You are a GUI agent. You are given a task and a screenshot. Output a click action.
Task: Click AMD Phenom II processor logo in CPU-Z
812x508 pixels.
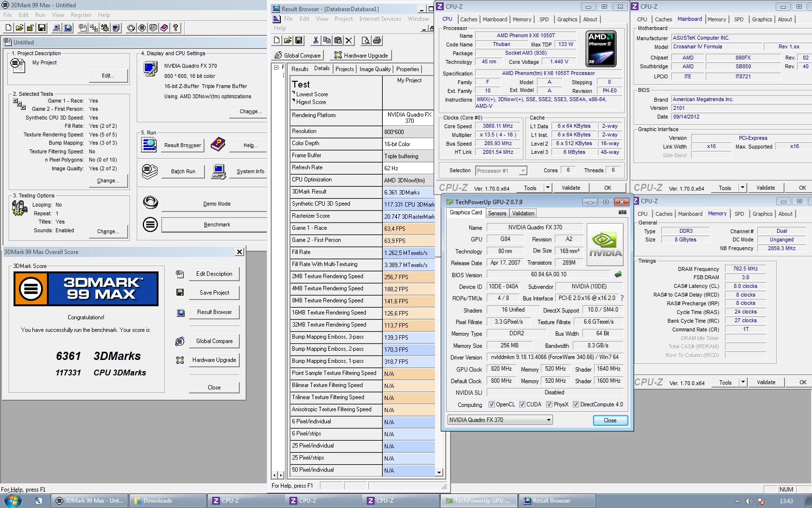pos(601,49)
